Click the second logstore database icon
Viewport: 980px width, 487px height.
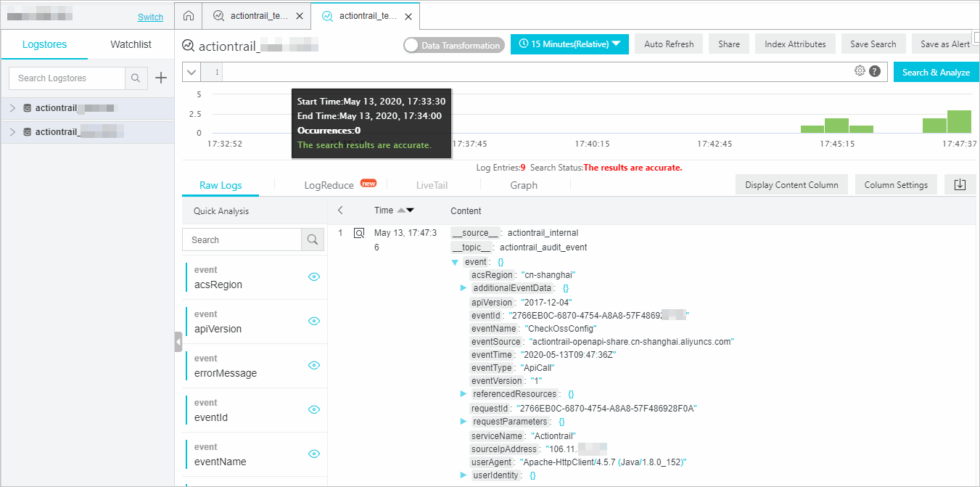[28, 132]
